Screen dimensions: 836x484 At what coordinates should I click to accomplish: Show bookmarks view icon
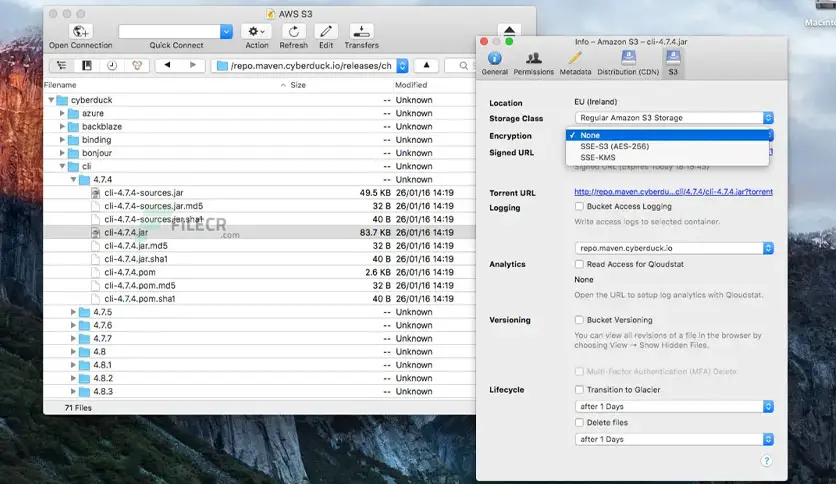pos(87,66)
